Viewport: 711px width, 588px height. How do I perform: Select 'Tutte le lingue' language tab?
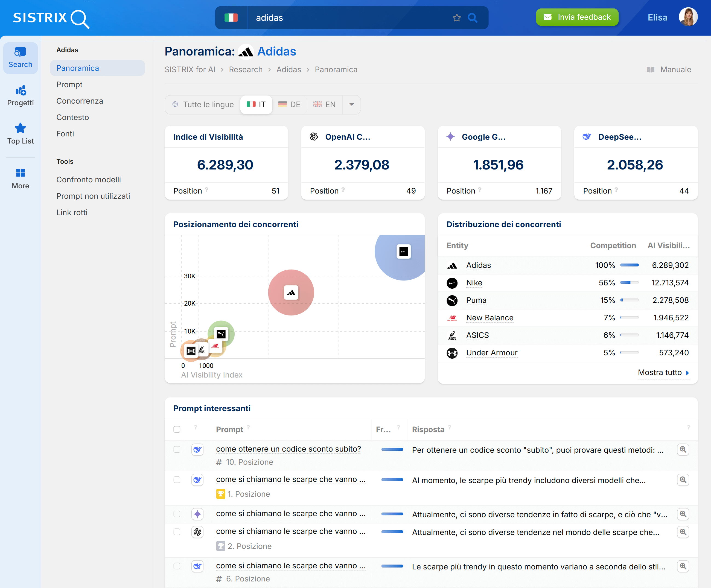pos(203,104)
